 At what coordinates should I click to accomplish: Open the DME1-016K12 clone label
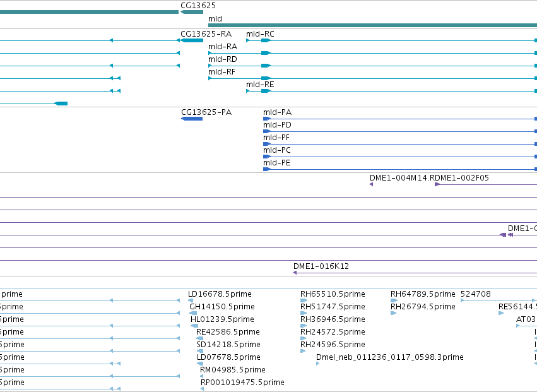321,266
